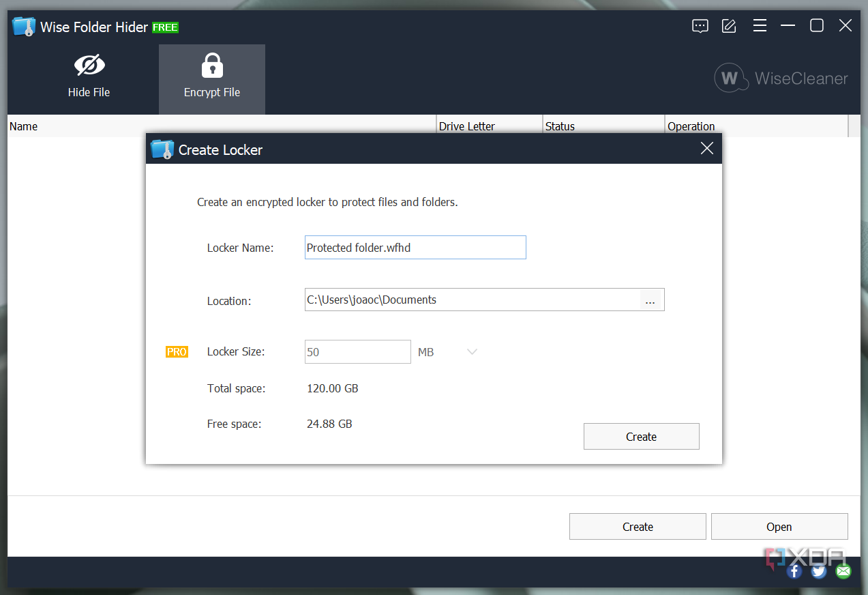Viewport: 868px width, 595px height.
Task: Expand the MB size unit dropdown
Action: 471,352
